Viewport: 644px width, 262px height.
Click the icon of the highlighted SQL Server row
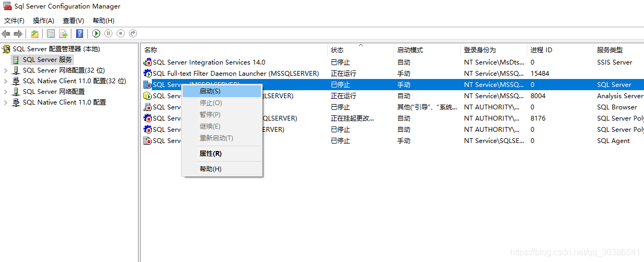(x=148, y=85)
